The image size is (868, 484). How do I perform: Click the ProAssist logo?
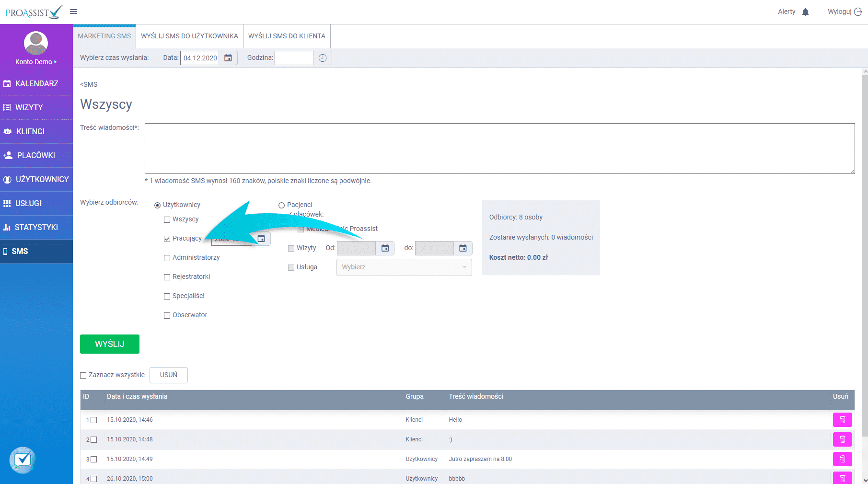point(34,12)
